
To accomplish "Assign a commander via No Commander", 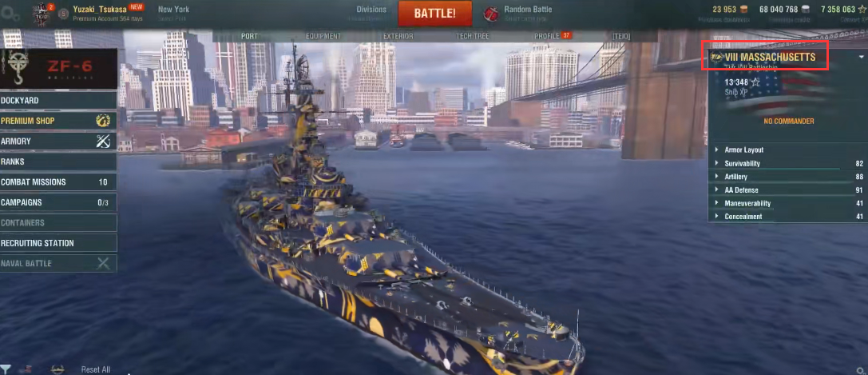I will coord(789,122).
